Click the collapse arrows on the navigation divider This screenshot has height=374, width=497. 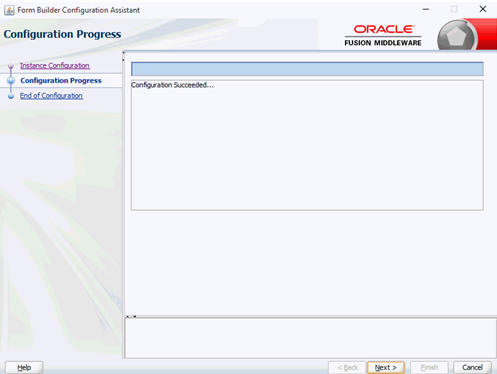coord(123,56)
